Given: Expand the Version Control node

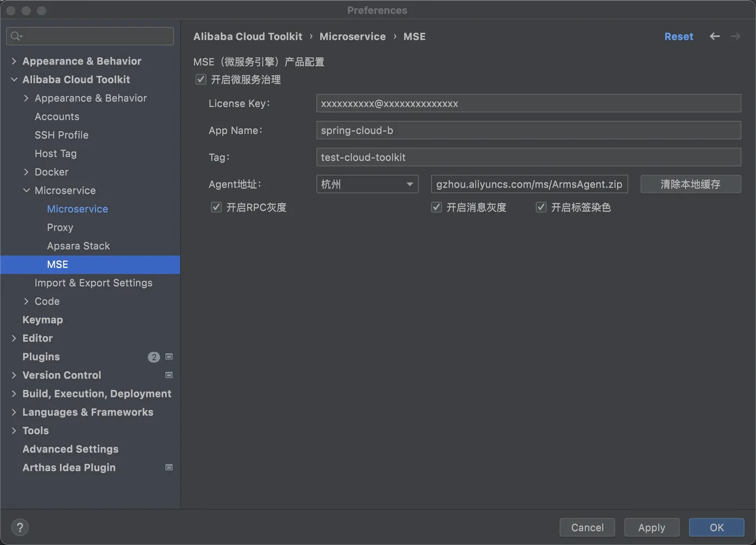Looking at the screenshot, I should click(x=13, y=375).
